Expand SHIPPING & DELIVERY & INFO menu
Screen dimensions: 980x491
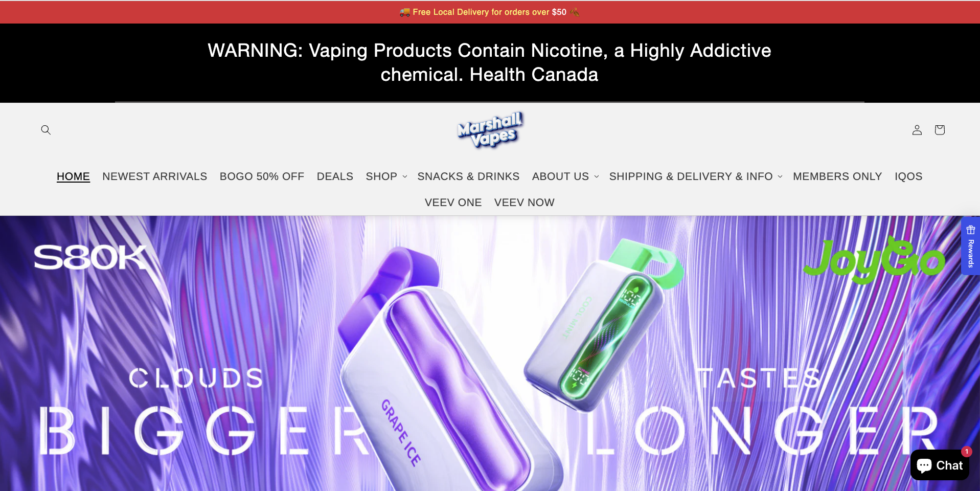696,176
